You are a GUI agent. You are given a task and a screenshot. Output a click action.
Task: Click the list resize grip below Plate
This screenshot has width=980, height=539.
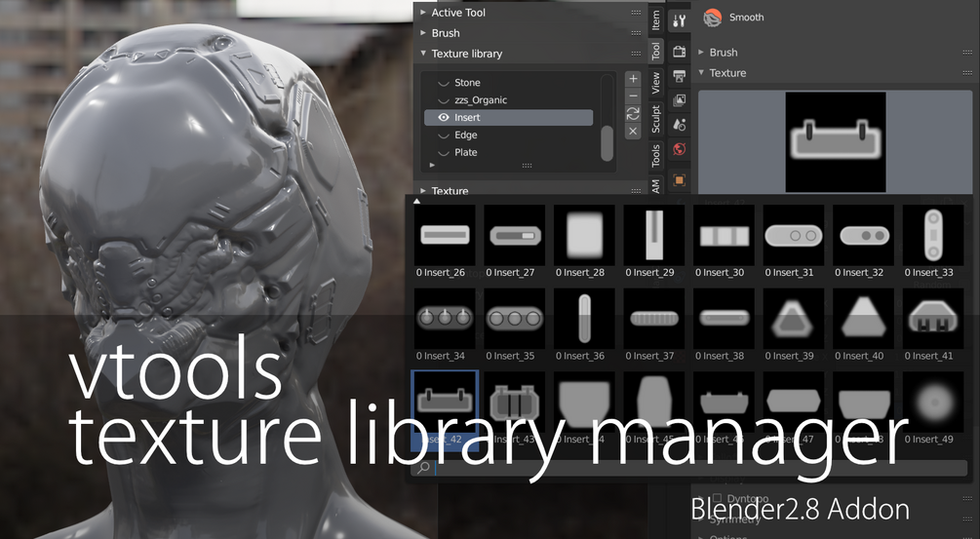[x=527, y=166]
